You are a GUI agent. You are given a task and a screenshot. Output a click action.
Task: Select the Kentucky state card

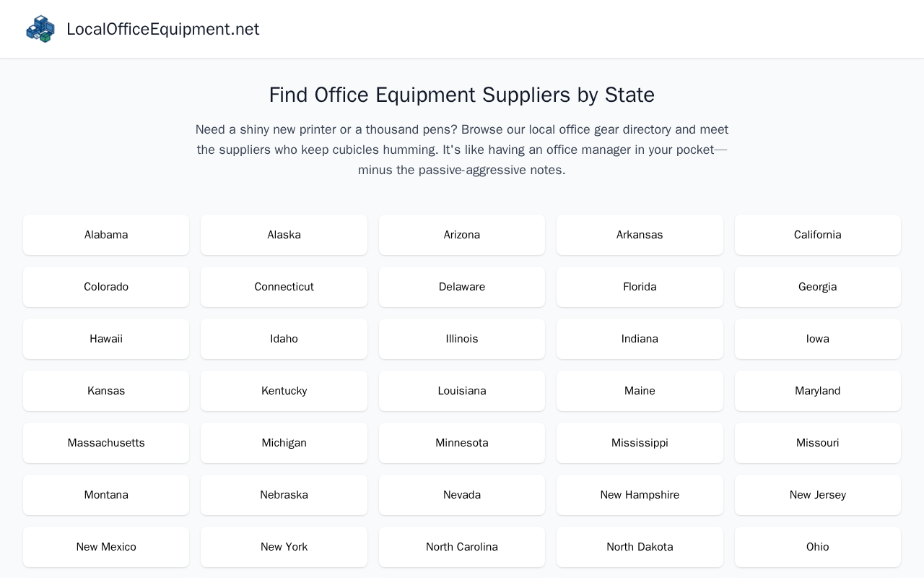pos(284,391)
